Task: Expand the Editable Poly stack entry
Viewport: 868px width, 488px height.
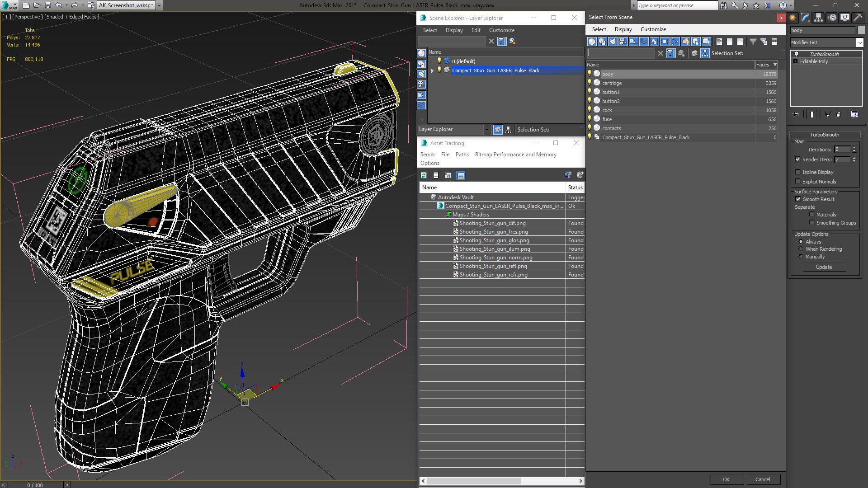Action: pyautogui.click(x=796, y=61)
